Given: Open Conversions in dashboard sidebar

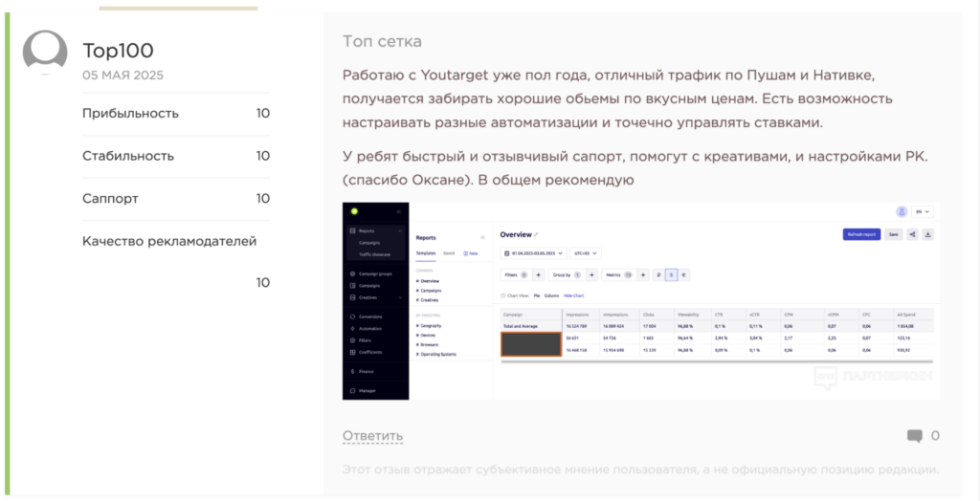Looking at the screenshot, I should point(367,316).
